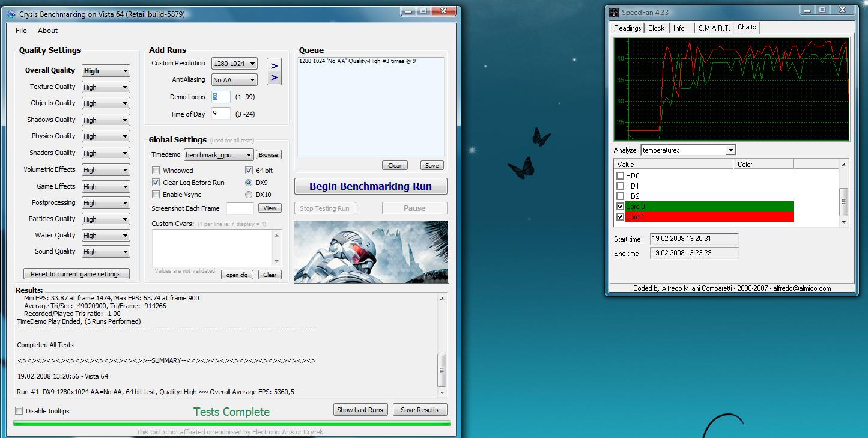This screenshot has width=868, height=438.
Task: Check HD2 in SpeedFan chart list
Action: click(x=621, y=196)
